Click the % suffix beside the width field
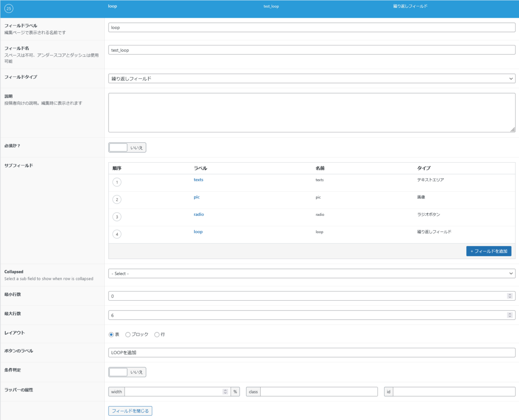Screen dimensions: 519x420 pyautogui.click(x=235, y=391)
